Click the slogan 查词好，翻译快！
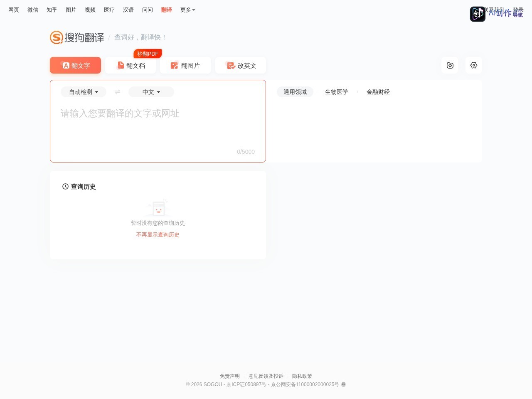532x399 pixels. click(x=140, y=37)
